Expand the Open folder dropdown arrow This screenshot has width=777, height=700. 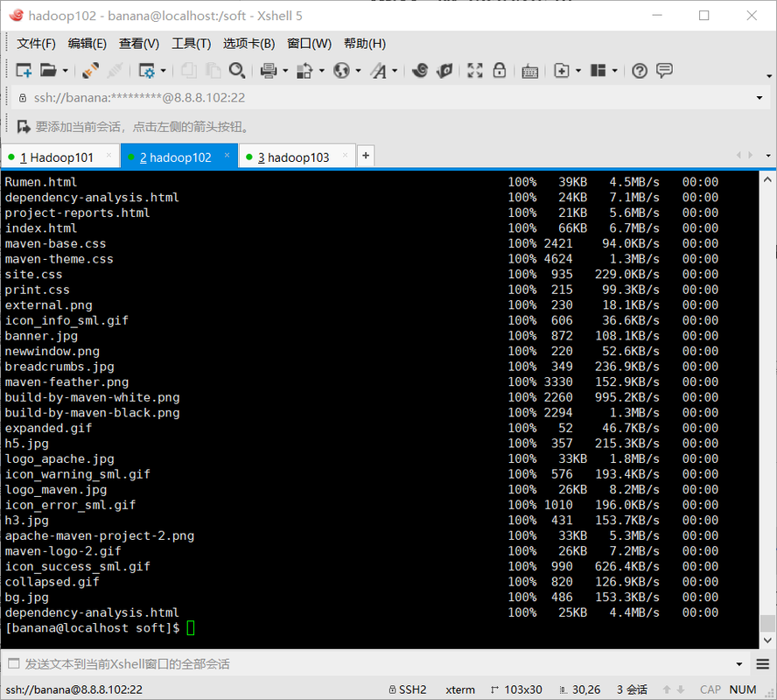(x=66, y=71)
